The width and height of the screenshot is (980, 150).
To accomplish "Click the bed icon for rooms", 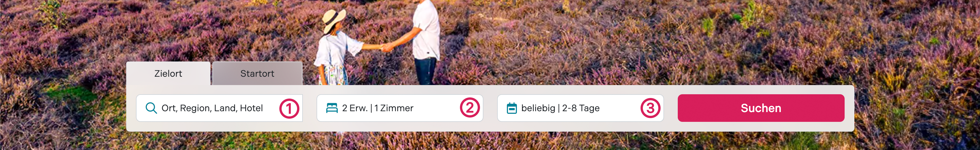I will click(x=332, y=108).
